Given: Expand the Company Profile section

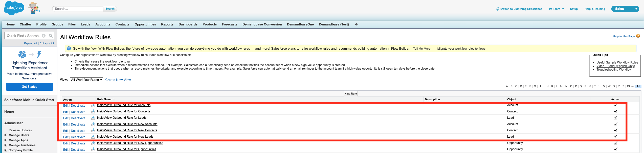Looking at the screenshot, I should [6, 150].
